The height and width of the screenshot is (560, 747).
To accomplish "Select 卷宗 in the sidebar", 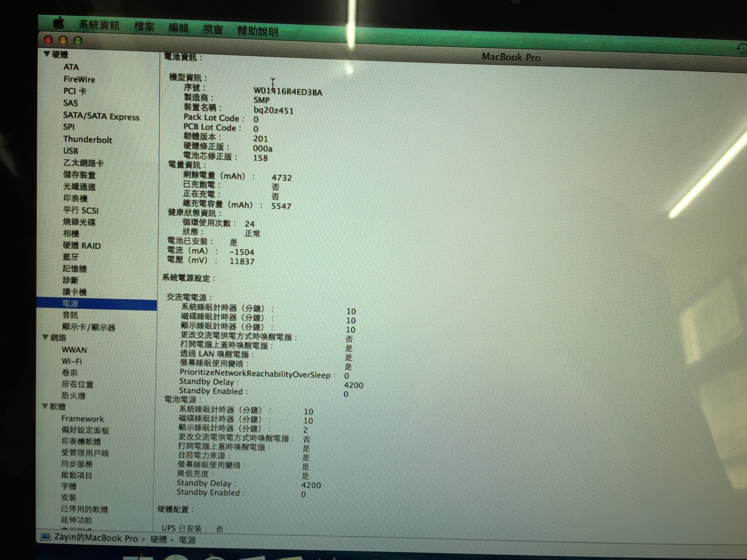I will pyautogui.click(x=70, y=373).
